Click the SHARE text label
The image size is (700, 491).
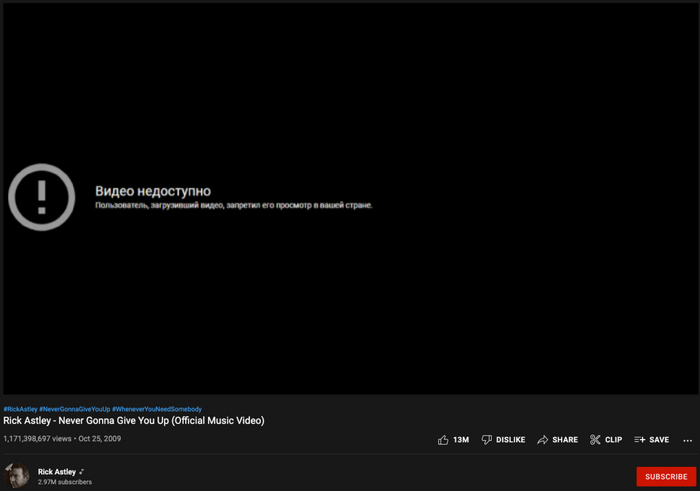(565, 440)
